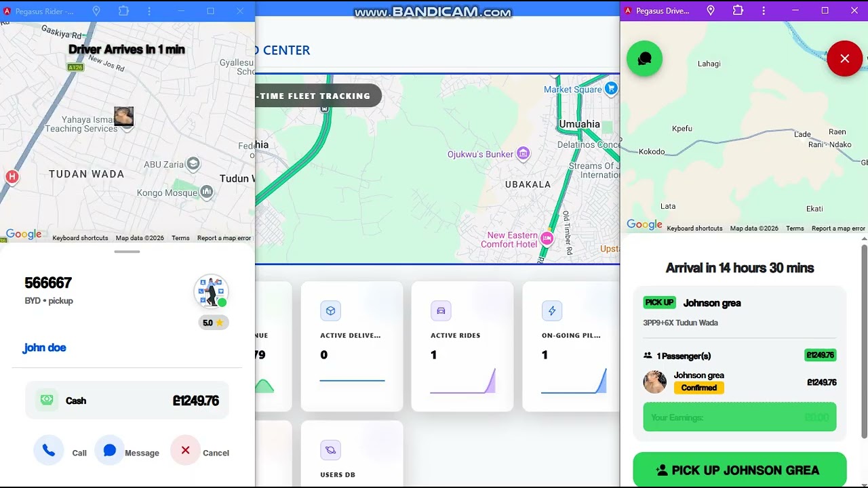Open the Active Deliveries card
This screenshot has width=868, height=488.
click(x=352, y=346)
